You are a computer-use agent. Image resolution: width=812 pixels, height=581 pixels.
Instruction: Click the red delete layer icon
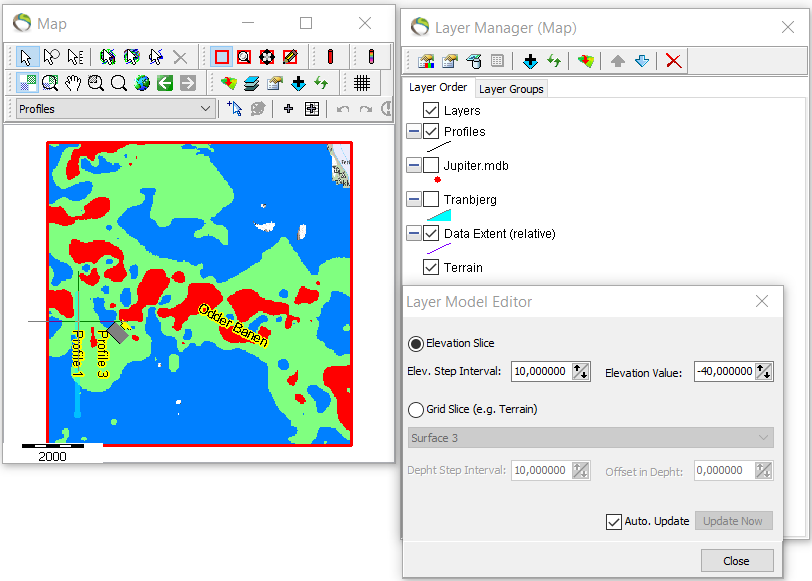(673, 61)
